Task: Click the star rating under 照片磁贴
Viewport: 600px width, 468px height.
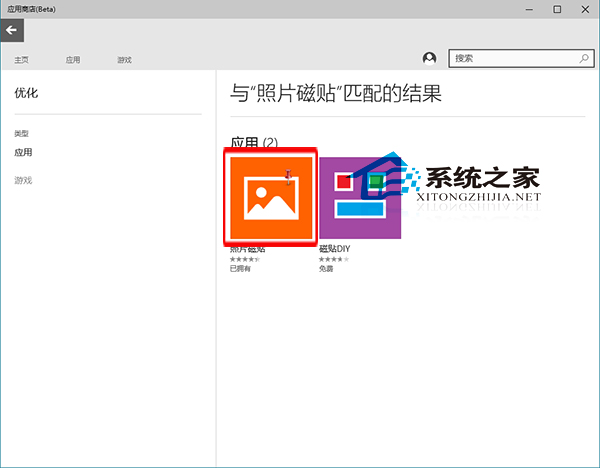Action: pos(245,259)
